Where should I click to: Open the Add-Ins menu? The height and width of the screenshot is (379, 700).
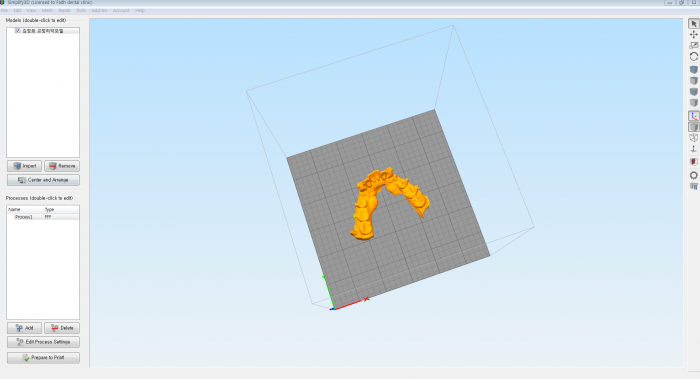(99, 10)
